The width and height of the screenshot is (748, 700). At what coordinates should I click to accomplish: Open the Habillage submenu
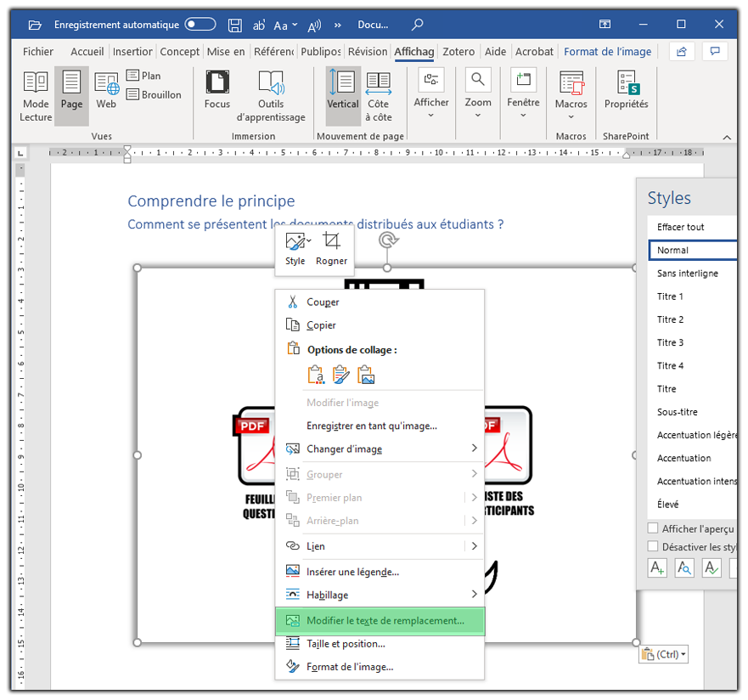coord(380,595)
